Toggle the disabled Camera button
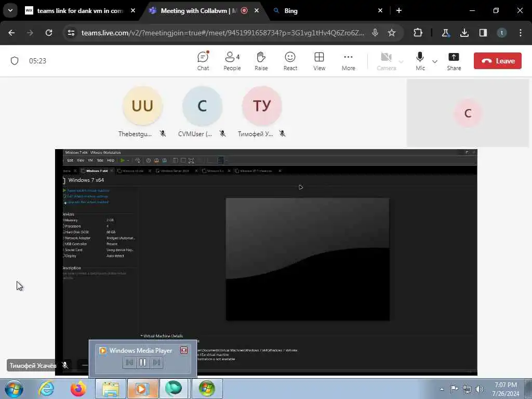This screenshot has height=399, width=532. point(387,61)
